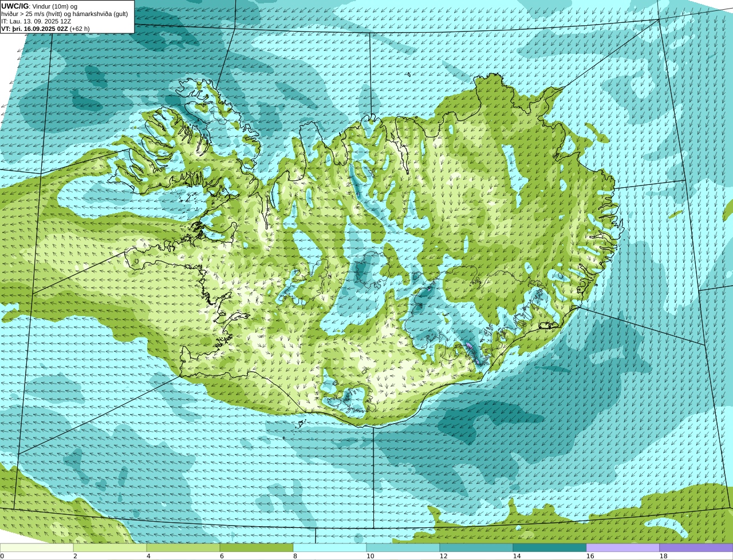
Task: Click the purple swatch above 18 m/s
Action: click(x=696, y=547)
